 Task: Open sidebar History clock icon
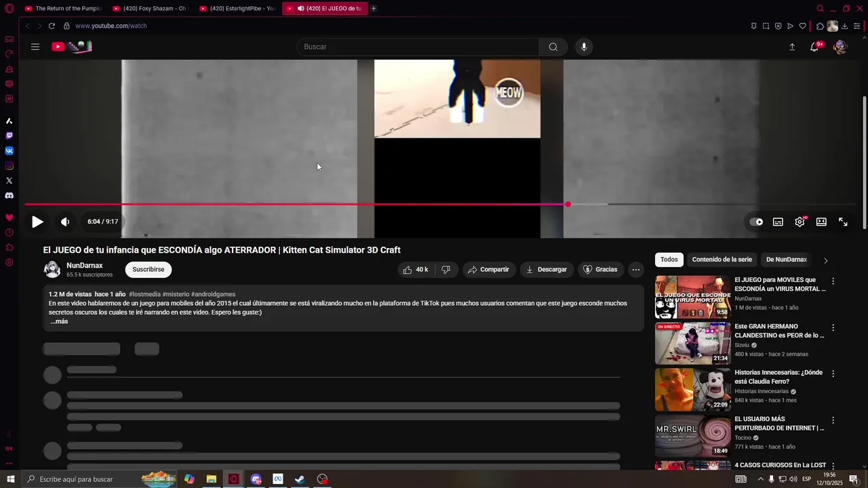(9, 232)
